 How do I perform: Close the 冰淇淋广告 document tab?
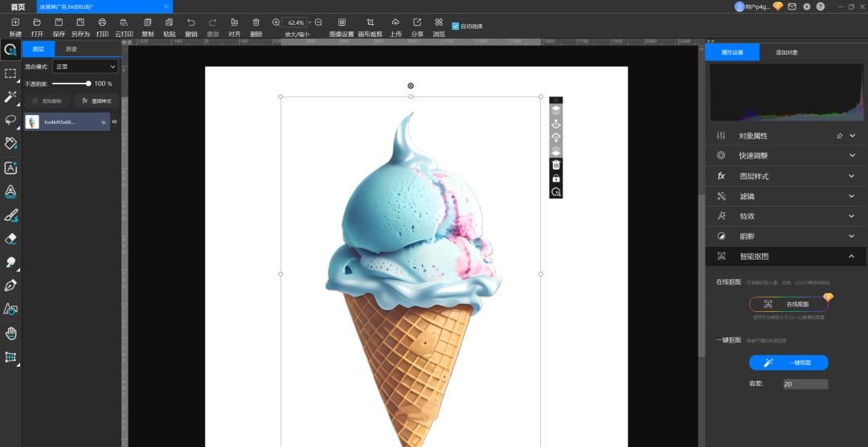point(166,6)
